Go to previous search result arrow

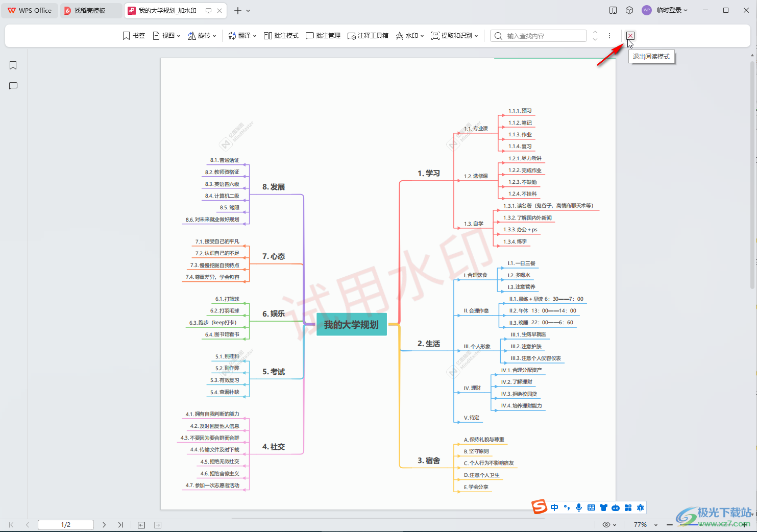(x=595, y=33)
